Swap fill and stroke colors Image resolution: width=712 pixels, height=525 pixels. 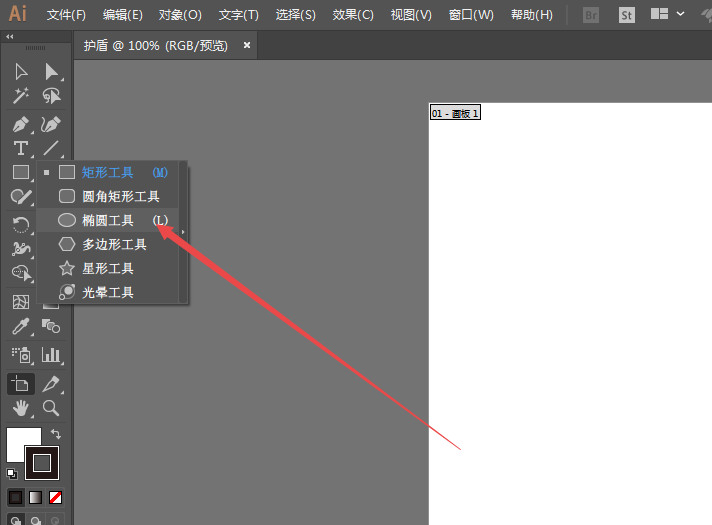click(x=56, y=434)
